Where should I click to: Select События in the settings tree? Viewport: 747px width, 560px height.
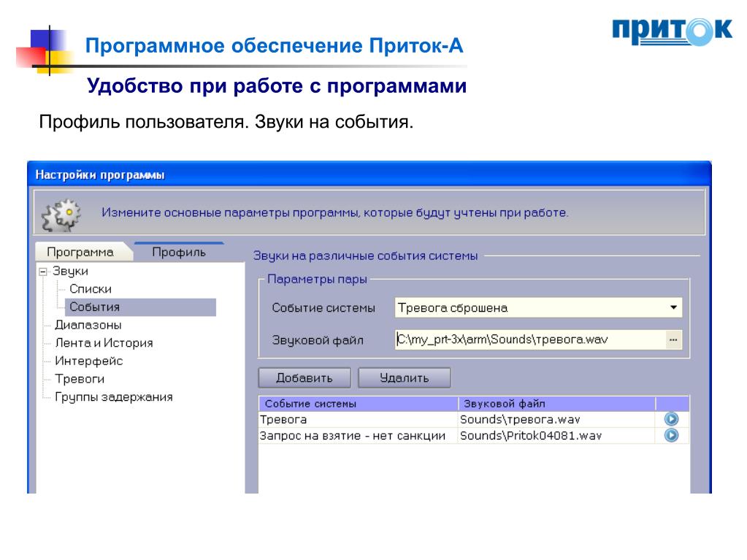click(x=140, y=307)
